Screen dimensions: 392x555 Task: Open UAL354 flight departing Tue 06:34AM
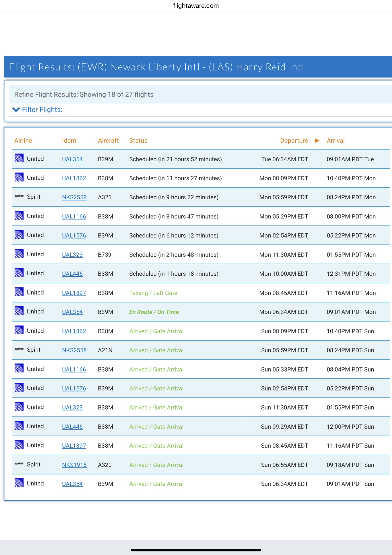72,159
